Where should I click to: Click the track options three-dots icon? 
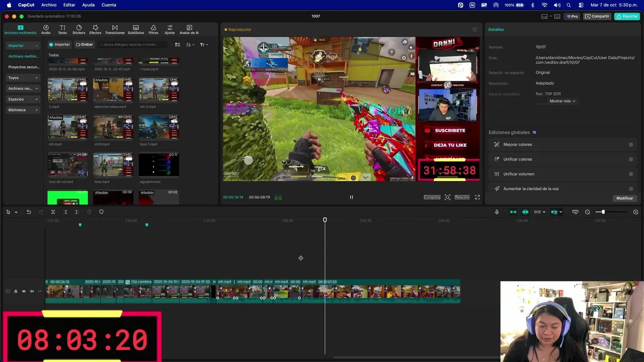(x=40, y=291)
